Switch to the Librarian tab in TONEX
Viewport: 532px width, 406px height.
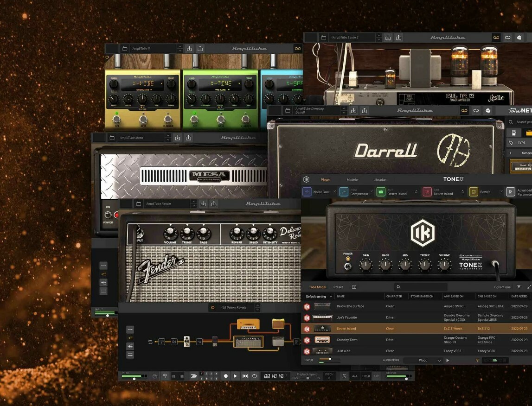pos(380,180)
